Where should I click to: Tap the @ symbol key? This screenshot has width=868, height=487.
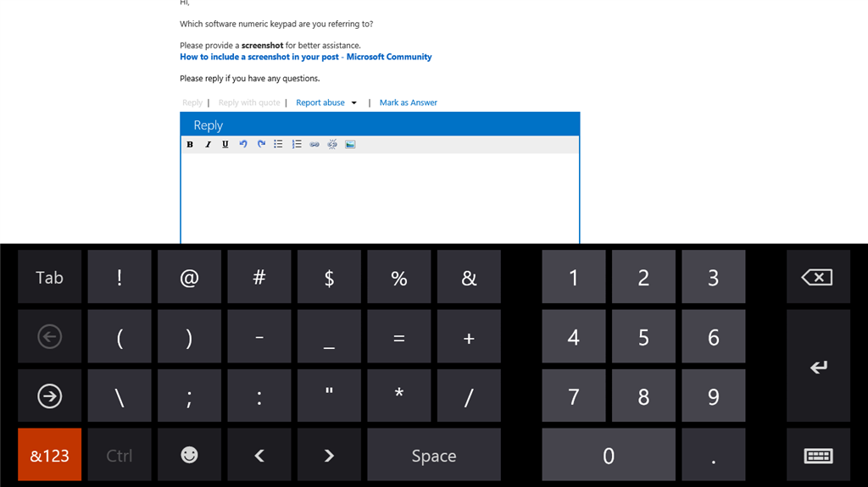coord(189,277)
